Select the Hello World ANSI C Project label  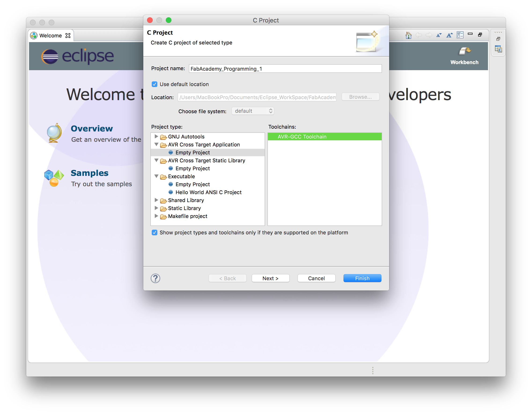pyautogui.click(x=208, y=192)
